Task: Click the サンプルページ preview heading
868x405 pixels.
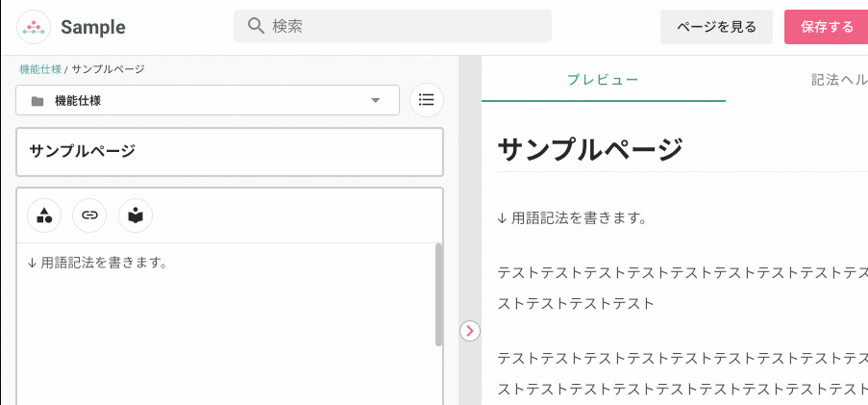Action: point(590,149)
